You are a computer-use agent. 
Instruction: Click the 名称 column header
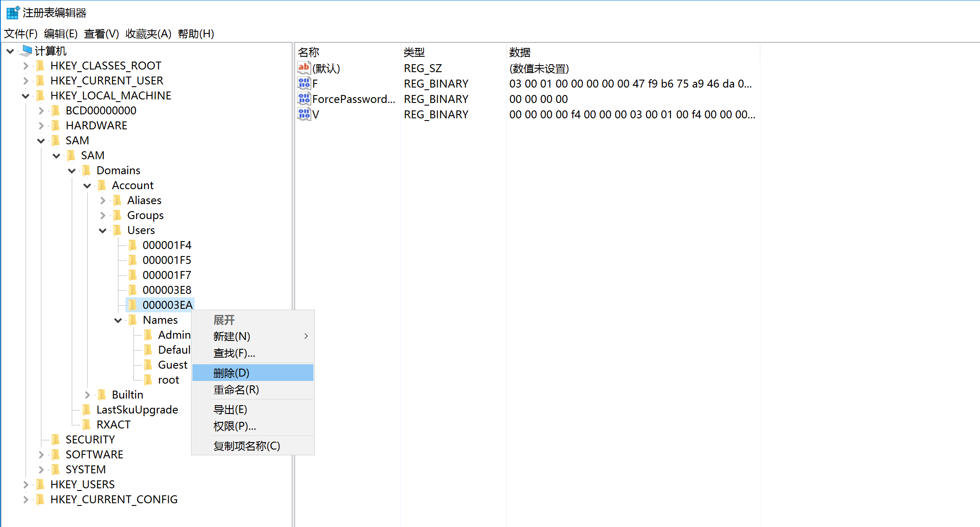[308, 52]
